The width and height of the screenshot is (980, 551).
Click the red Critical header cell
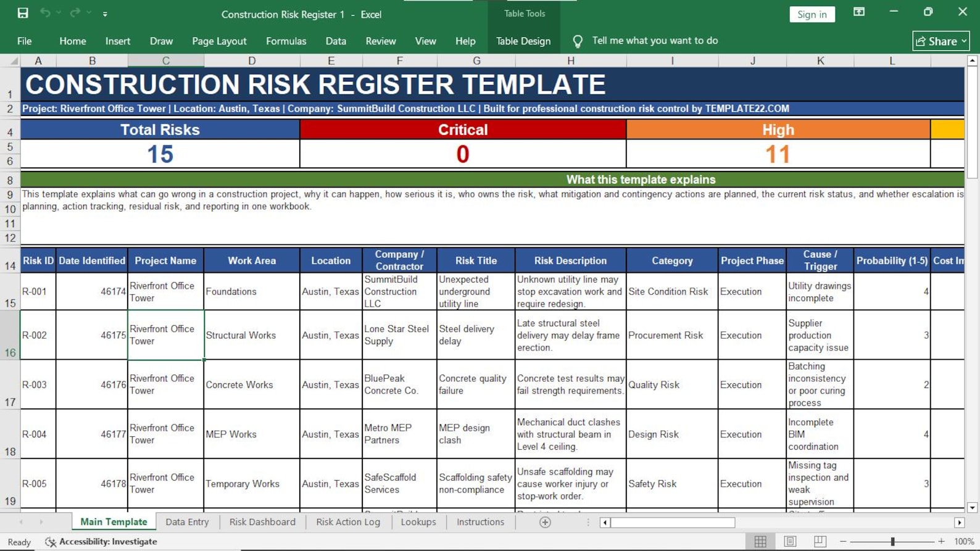click(x=463, y=130)
